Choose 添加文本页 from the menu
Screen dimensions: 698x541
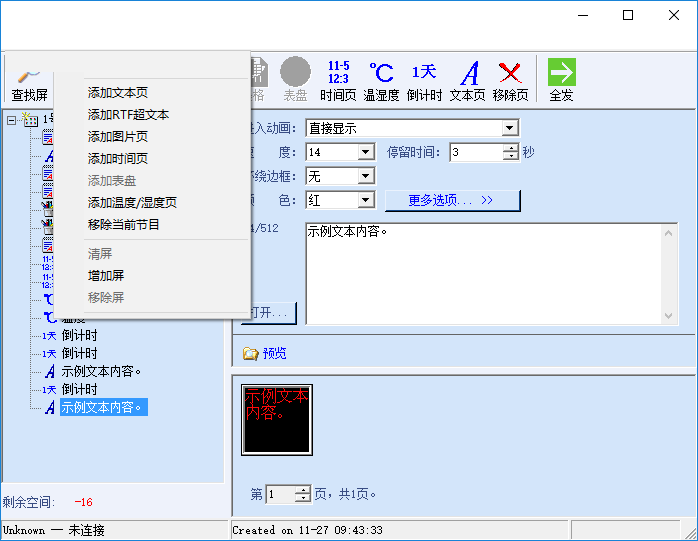(118, 93)
